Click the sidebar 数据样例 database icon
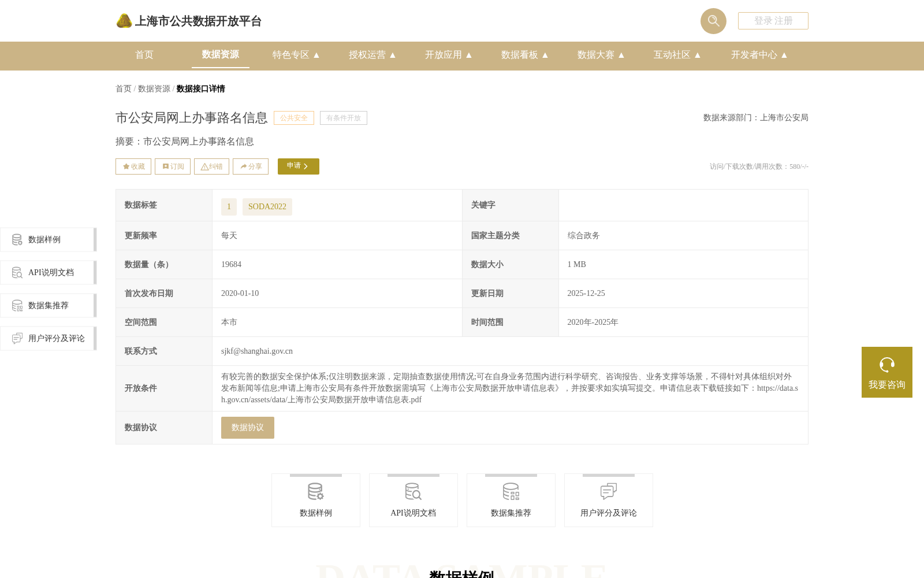Viewport: 924px width, 578px height. [x=17, y=239]
